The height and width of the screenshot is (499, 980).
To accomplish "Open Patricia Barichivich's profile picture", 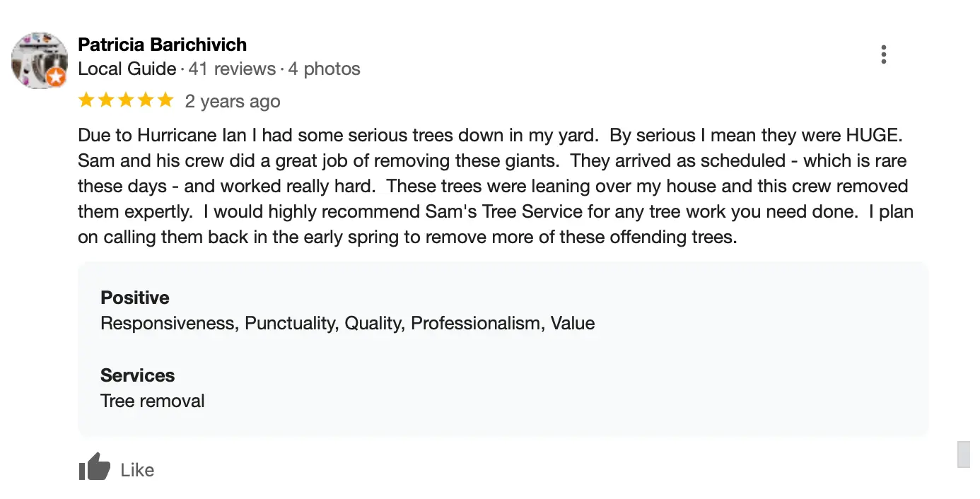I will [39, 59].
